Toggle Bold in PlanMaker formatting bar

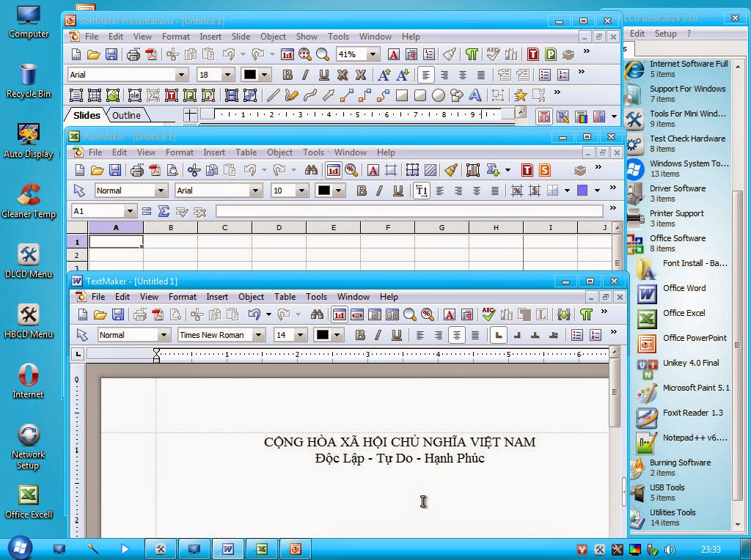point(362,191)
